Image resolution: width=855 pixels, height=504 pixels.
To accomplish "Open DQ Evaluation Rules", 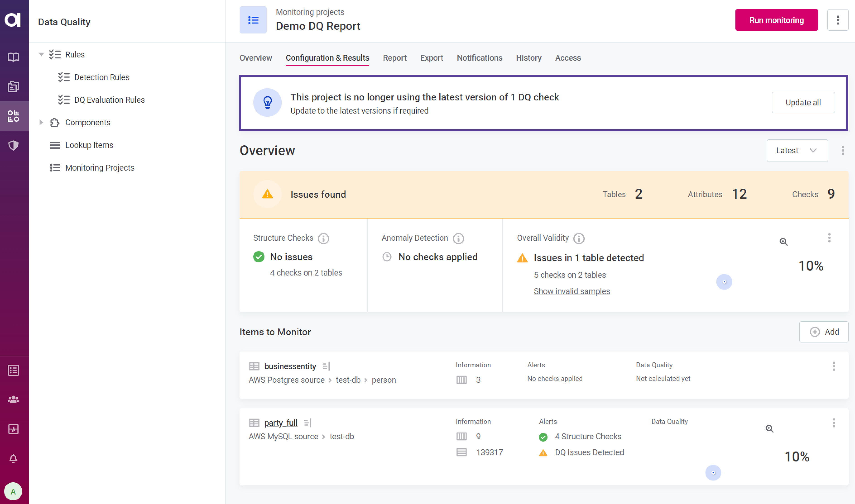I will 109,100.
